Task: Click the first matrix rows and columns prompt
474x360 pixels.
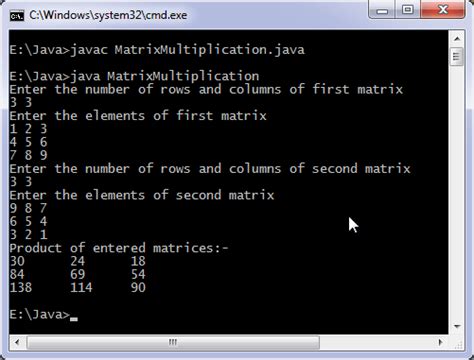Action: click(206, 89)
